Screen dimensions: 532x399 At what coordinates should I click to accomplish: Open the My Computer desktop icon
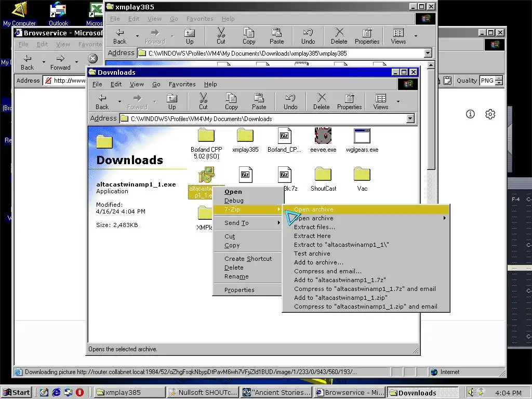coord(19,14)
